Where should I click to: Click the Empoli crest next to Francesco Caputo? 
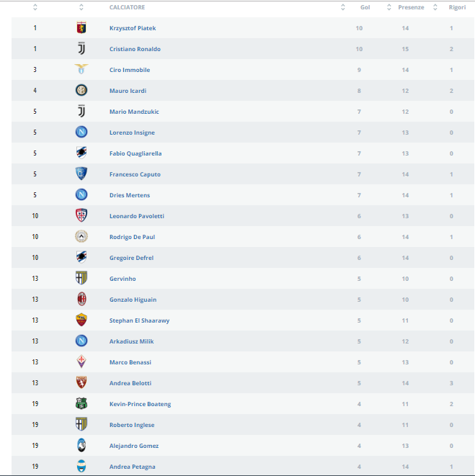[x=81, y=174]
